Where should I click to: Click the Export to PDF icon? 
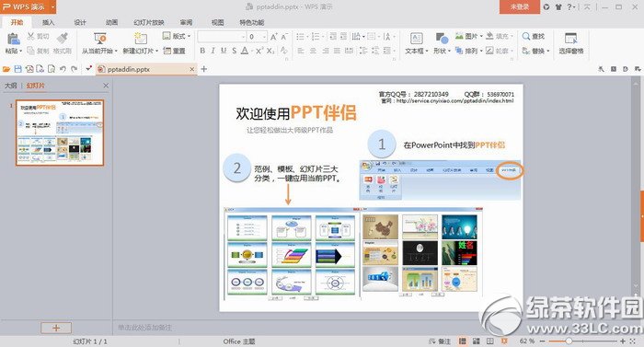[x=29, y=69]
